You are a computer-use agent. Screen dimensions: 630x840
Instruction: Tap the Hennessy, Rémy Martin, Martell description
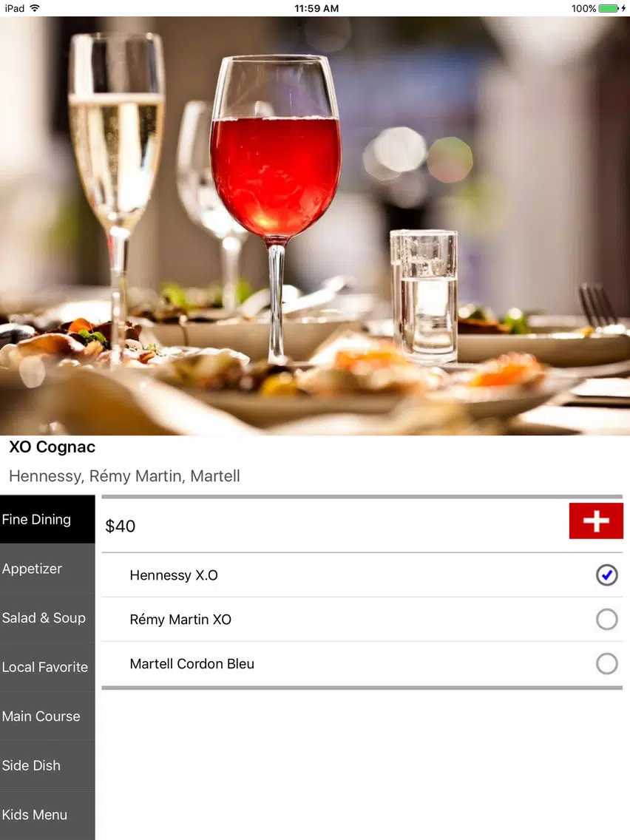pos(124,475)
